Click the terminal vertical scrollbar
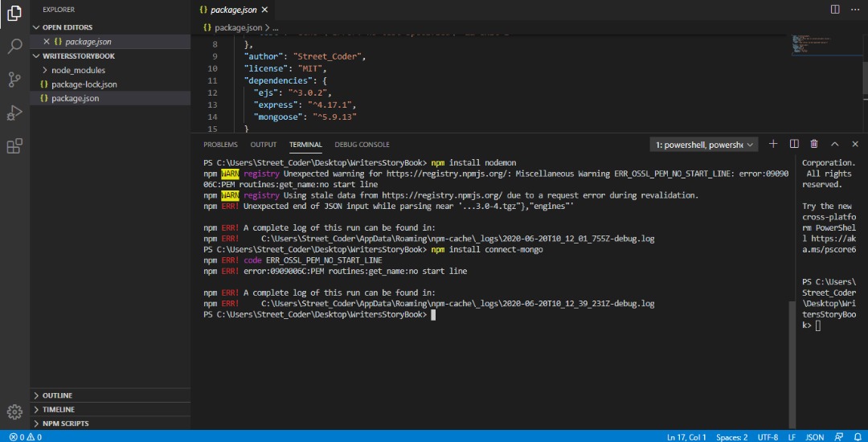This screenshot has height=442, width=868. 792,365
